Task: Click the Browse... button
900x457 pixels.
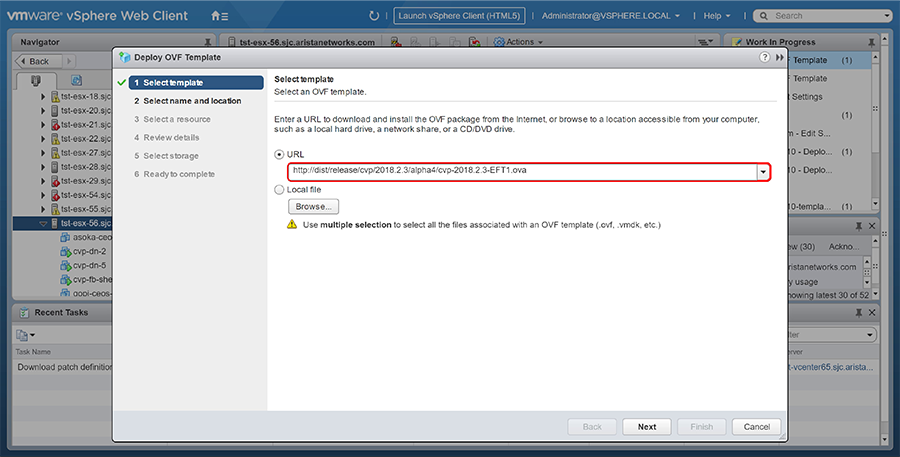Action: point(313,207)
